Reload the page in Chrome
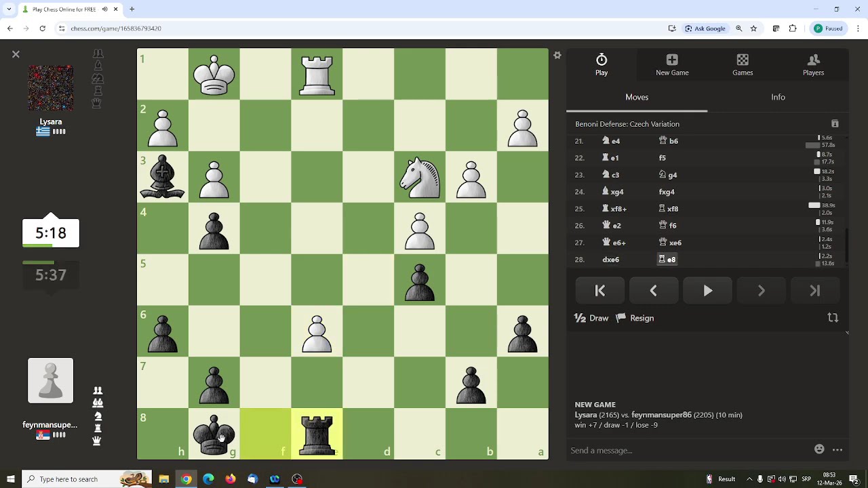 click(x=42, y=28)
